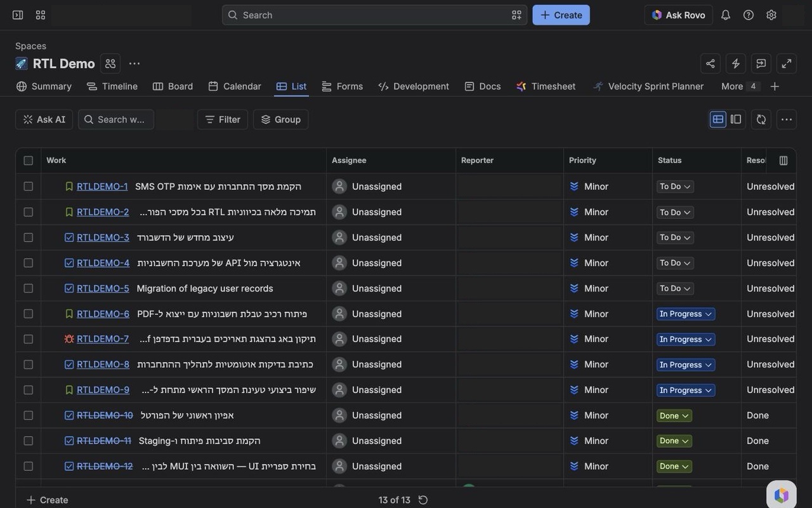Switch to the Timeline tab
This screenshot has height=508, width=812.
[112, 86]
